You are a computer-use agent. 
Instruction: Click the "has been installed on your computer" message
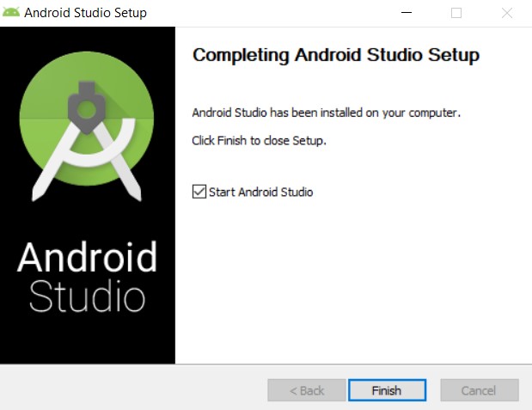point(327,113)
